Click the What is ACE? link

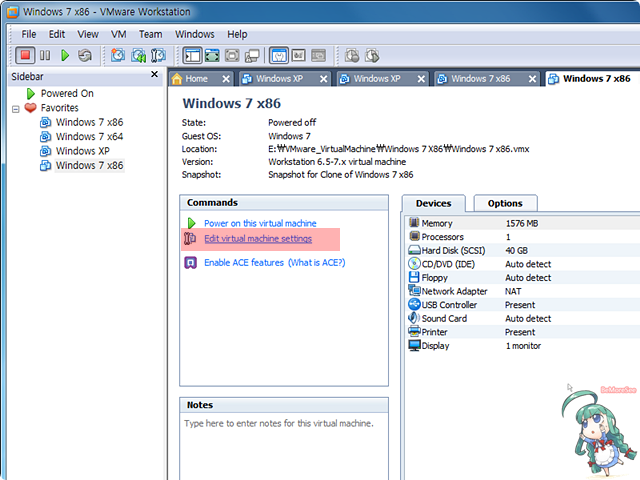point(316,262)
